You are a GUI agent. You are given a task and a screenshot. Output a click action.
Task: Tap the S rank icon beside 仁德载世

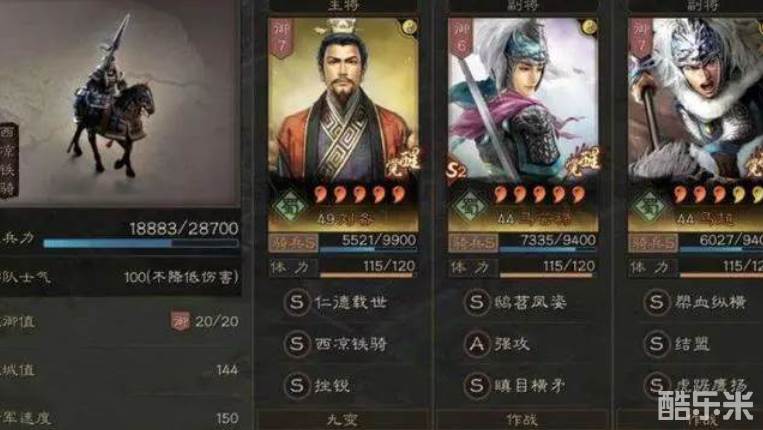[296, 302]
